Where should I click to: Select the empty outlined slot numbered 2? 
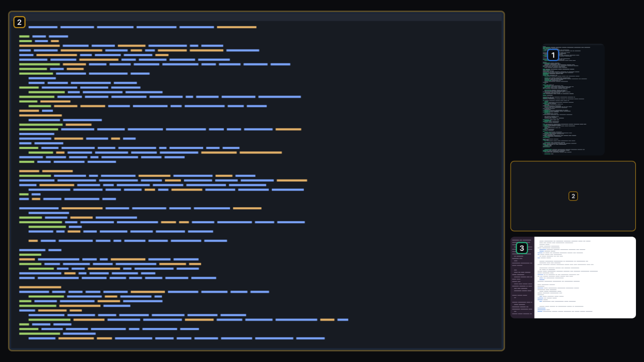coord(573,196)
